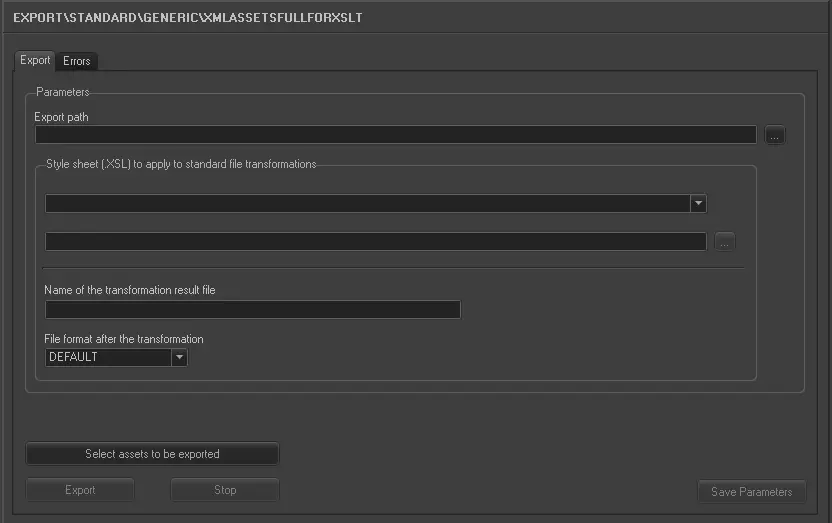Open the browse button beside Export path
This screenshot has width=832, height=523.
(x=776, y=135)
